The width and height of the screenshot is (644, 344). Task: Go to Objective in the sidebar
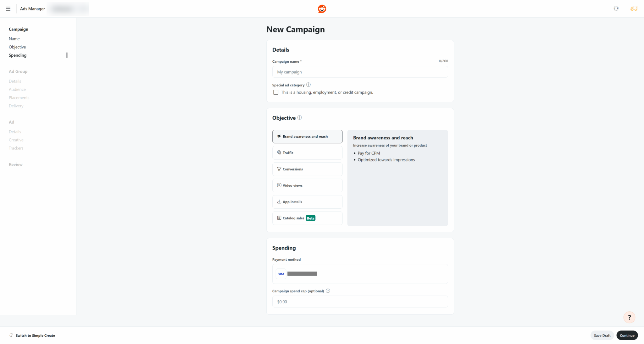17,47
